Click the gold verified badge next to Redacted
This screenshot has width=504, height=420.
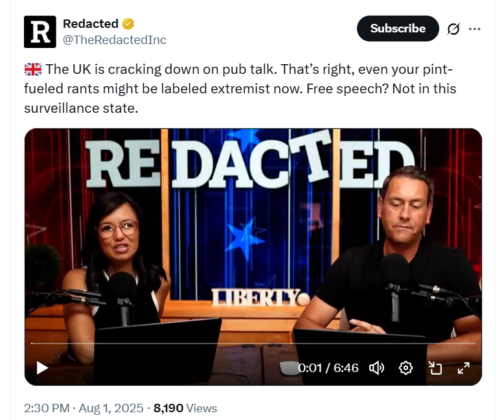(x=128, y=24)
